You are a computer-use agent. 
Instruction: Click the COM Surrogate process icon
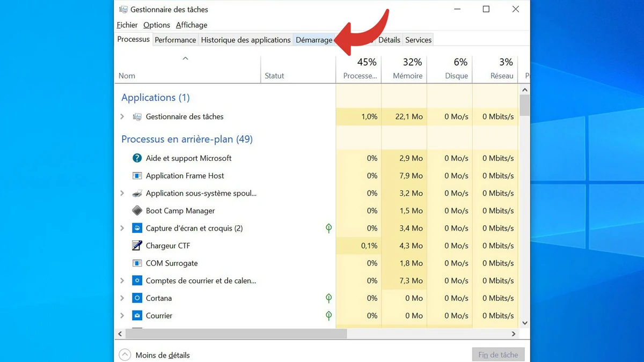pyautogui.click(x=137, y=263)
